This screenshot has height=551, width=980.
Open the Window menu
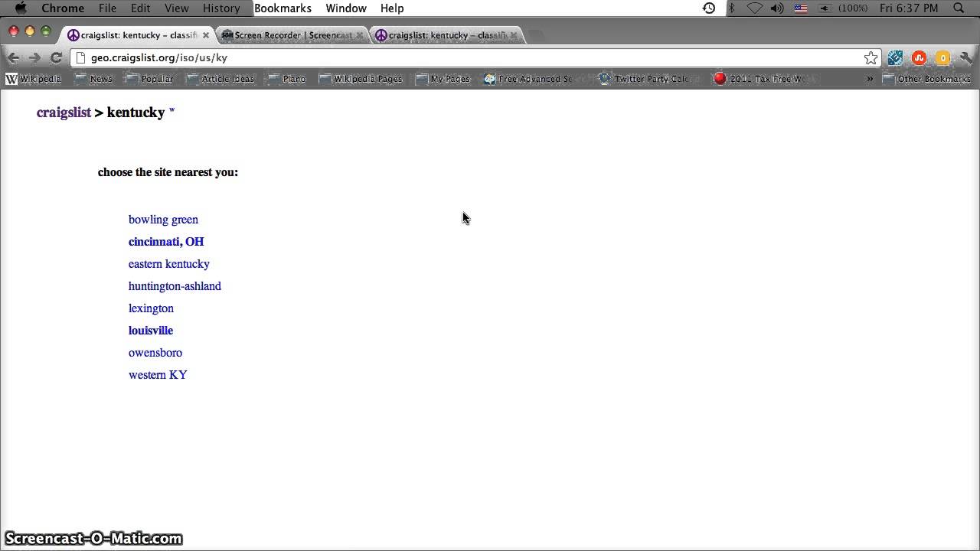pyautogui.click(x=346, y=8)
